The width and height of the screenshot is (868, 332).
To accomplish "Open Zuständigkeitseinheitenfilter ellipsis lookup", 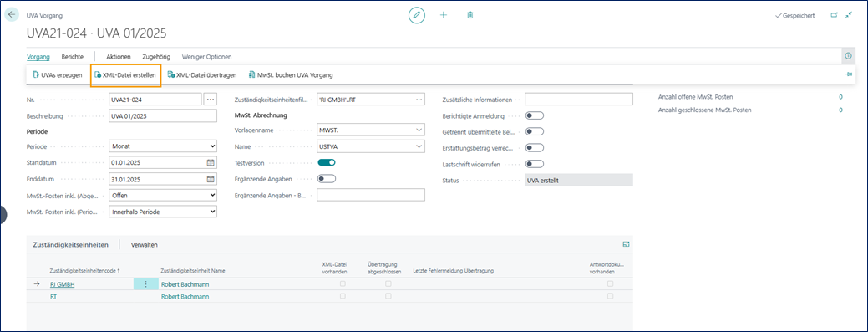I will pyautogui.click(x=419, y=100).
